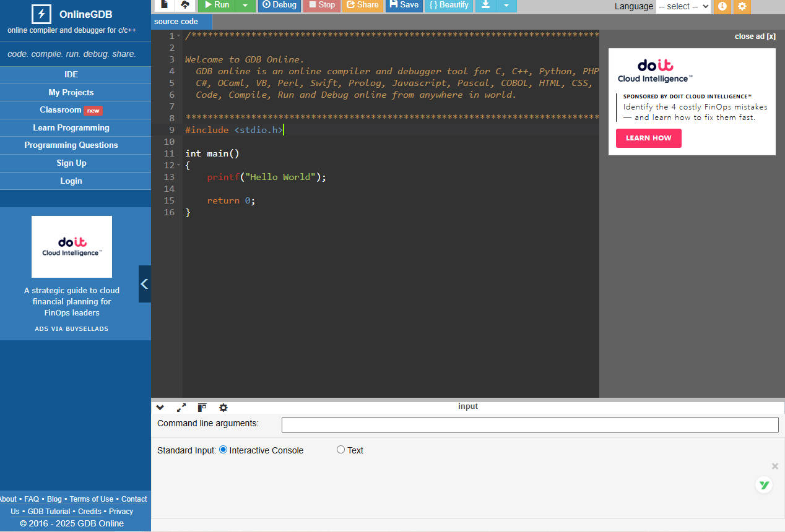785x532 pixels.
Task: Open the console settings gear icon
Action: (223, 408)
